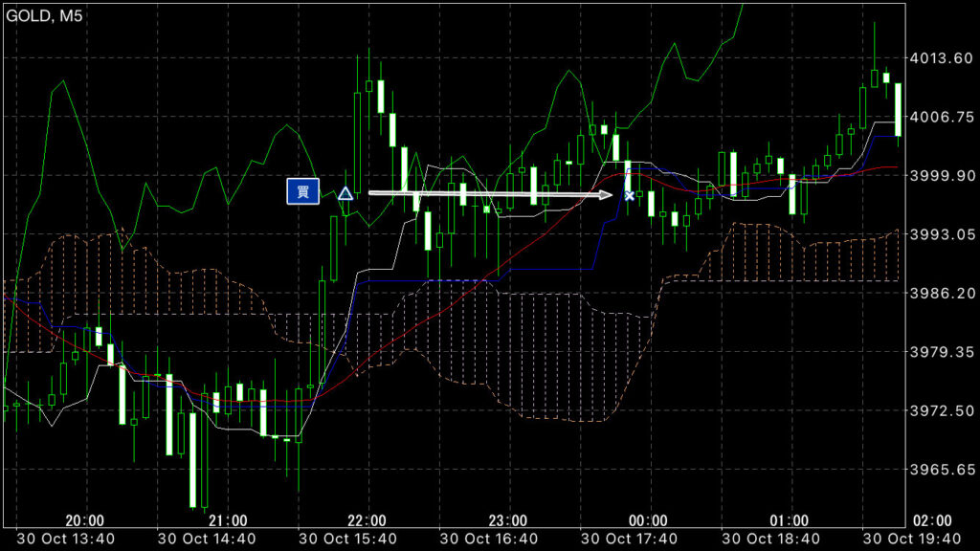Screen dimensions: 980x551
Task: Click the blue 買 buy label
Action: click(x=301, y=192)
